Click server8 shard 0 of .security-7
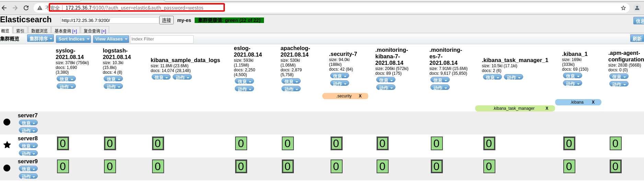 point(336,143)
